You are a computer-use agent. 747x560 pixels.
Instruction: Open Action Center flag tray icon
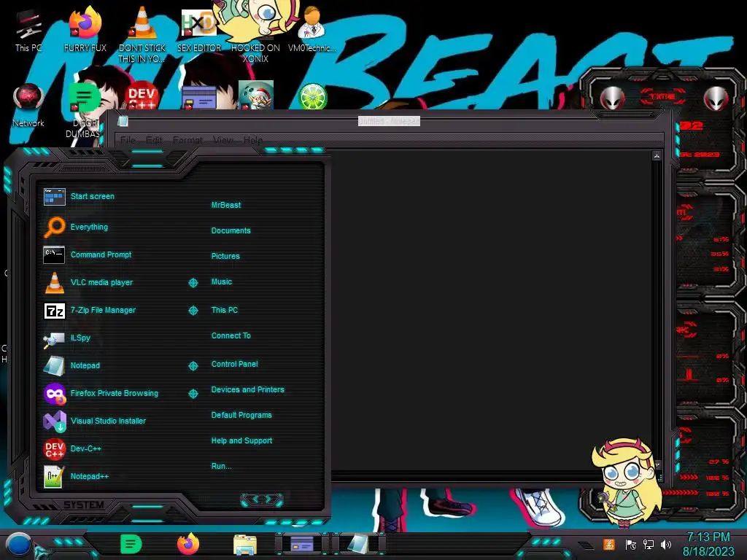pos(630,544)
